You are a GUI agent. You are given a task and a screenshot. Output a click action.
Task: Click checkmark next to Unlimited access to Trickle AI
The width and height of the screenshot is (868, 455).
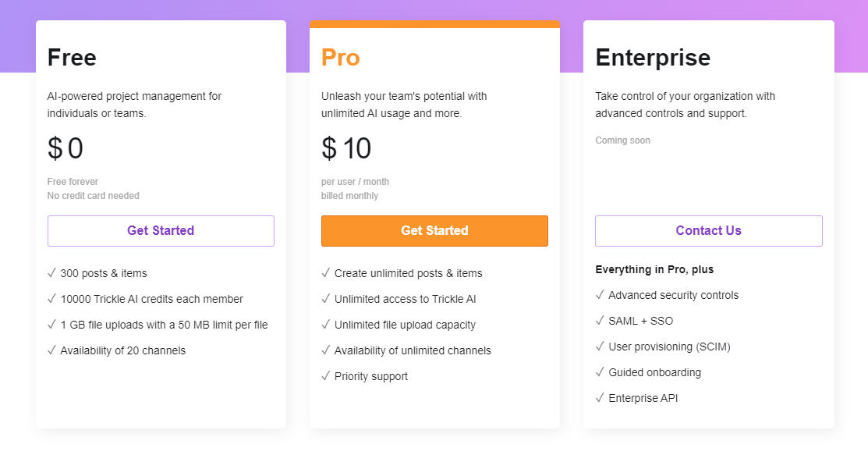coord(325,299)
